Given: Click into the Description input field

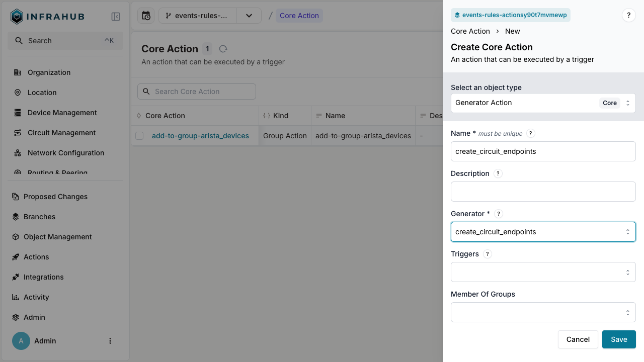Looking at the screenshot, I should pyautogui.click(x=543, y=192).
